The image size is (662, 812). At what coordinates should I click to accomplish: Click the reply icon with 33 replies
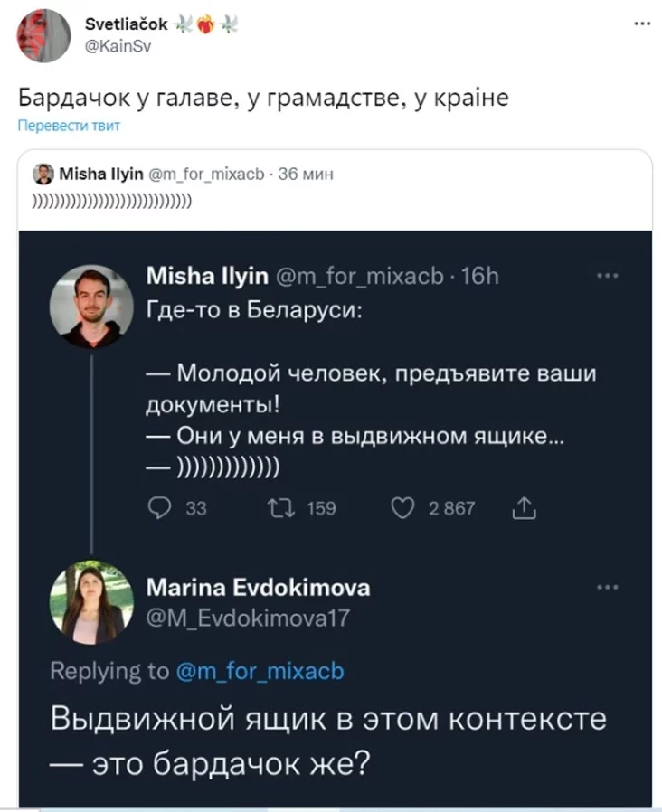pos(161,508)
